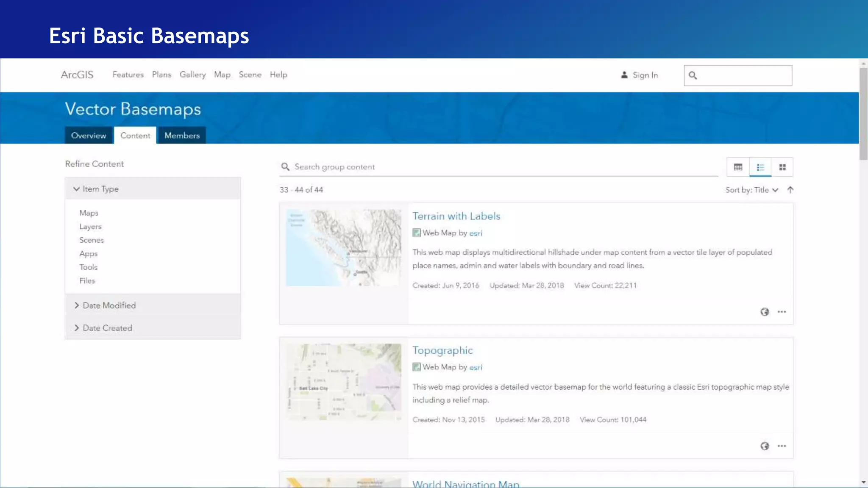Click the globe sharing icon on Topographic
This screenshot has width=868, height=488.
(765, 446)
